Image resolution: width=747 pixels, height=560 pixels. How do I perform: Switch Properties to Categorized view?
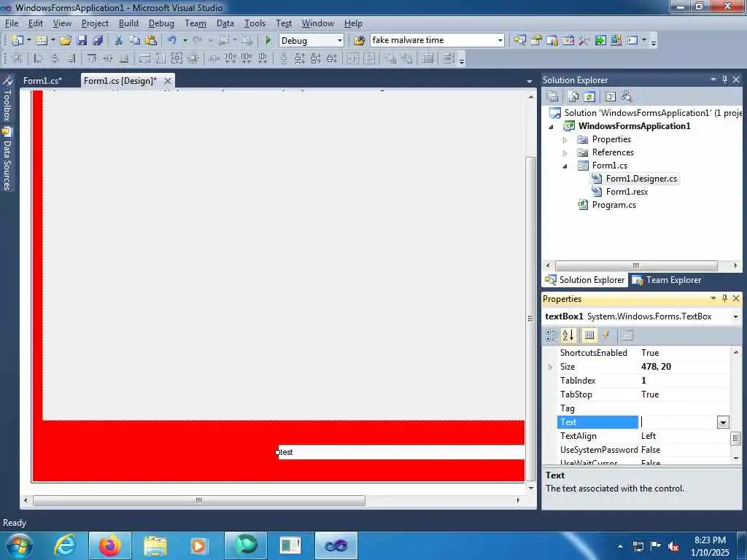pyautogui.click(x=551, y=335)
